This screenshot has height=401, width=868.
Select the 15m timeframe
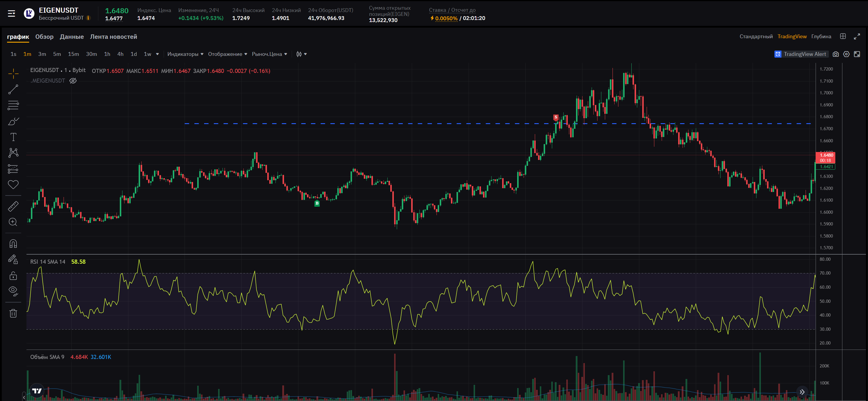(x=73, y=54)
